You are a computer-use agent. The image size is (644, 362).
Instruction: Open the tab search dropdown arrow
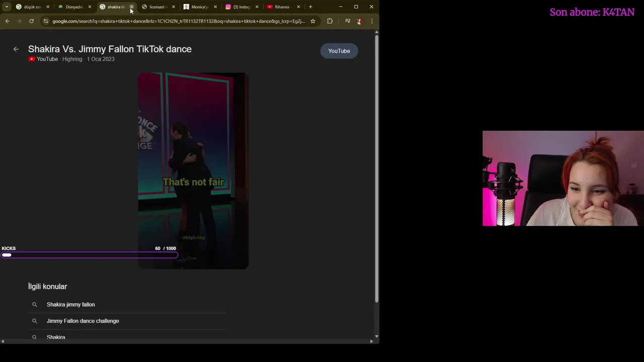(x=7, y=7)
